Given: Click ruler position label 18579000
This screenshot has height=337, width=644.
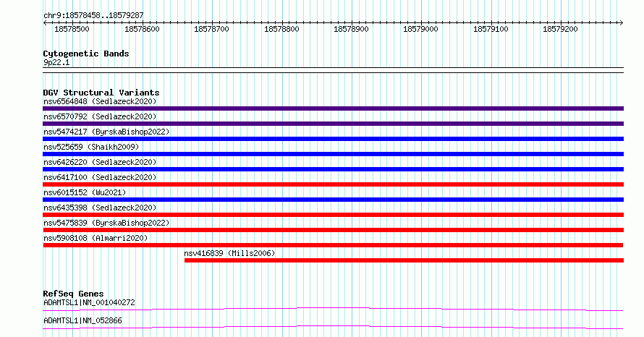Looking at the screenshot, I should [x=420, y=29].
